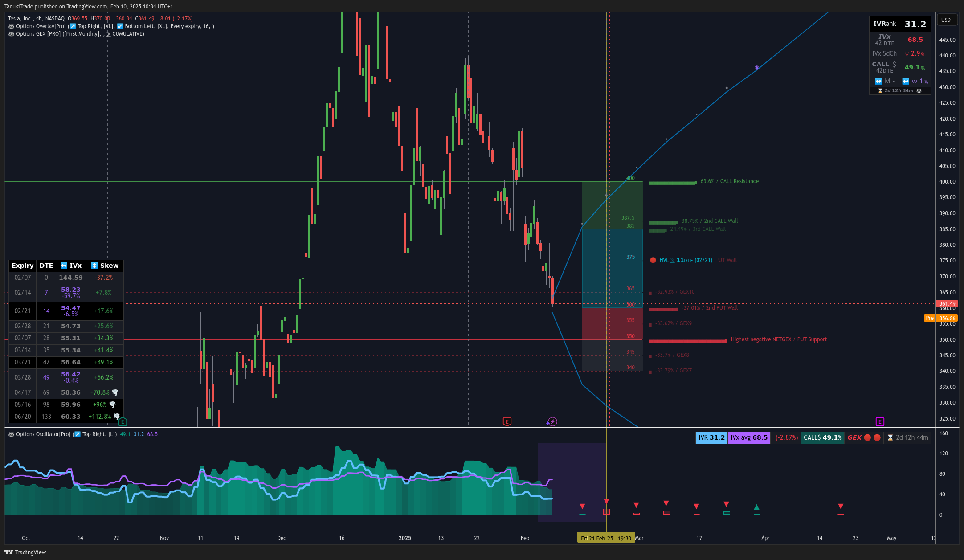The width and height of the screenshot is (964, 560).
Task: Click the Expiry column header
Action: coord(23,266)
